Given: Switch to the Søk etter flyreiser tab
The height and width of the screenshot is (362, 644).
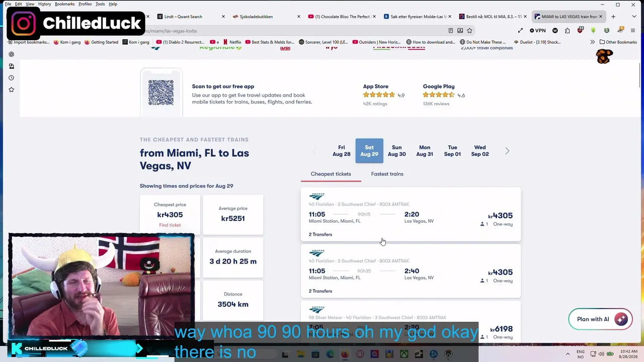Looking at the screenshot, I should tap(417, 17).
